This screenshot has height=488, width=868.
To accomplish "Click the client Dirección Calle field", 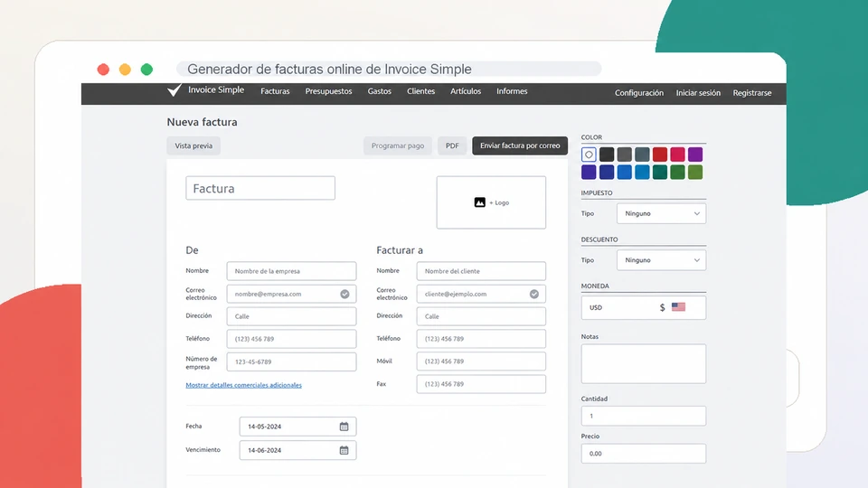I will [481, 316].
